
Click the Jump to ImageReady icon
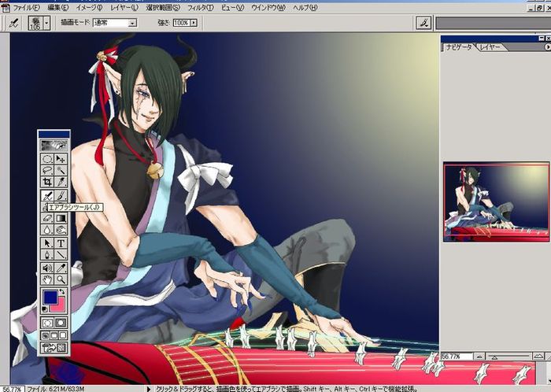pyautogui.click(x=54, y=348)
